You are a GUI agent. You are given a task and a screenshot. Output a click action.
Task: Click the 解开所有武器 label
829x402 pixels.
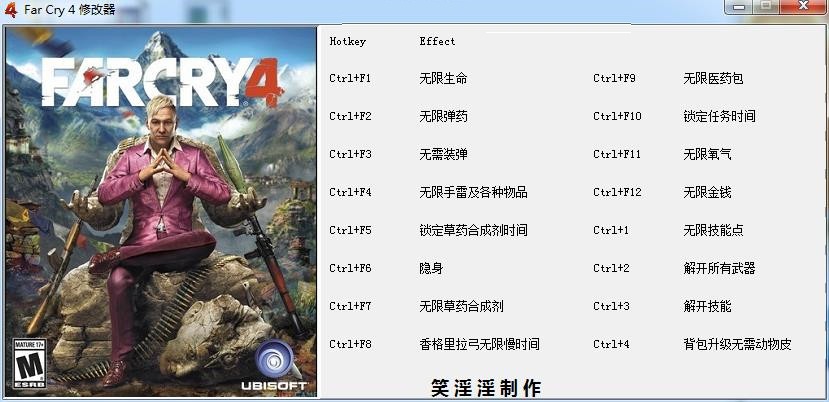point(719,269)
